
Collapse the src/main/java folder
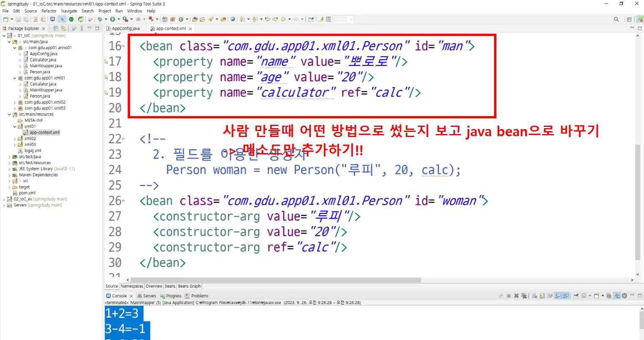click(9, 42)
